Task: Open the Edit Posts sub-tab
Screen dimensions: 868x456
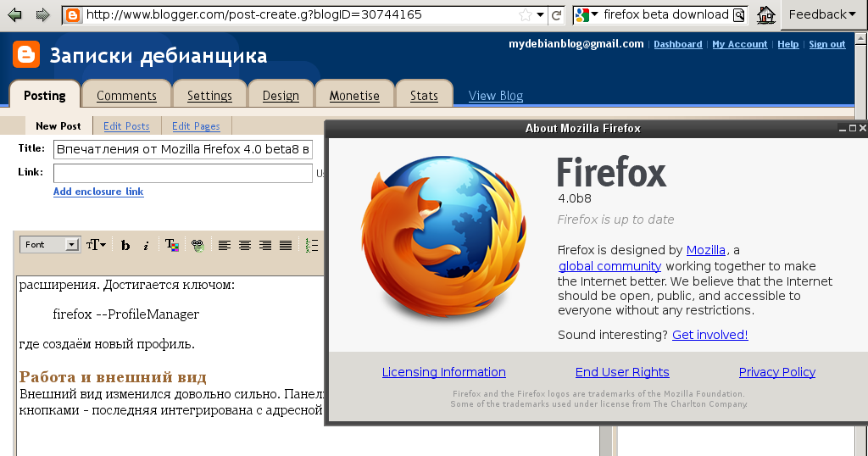Action: 126,126
